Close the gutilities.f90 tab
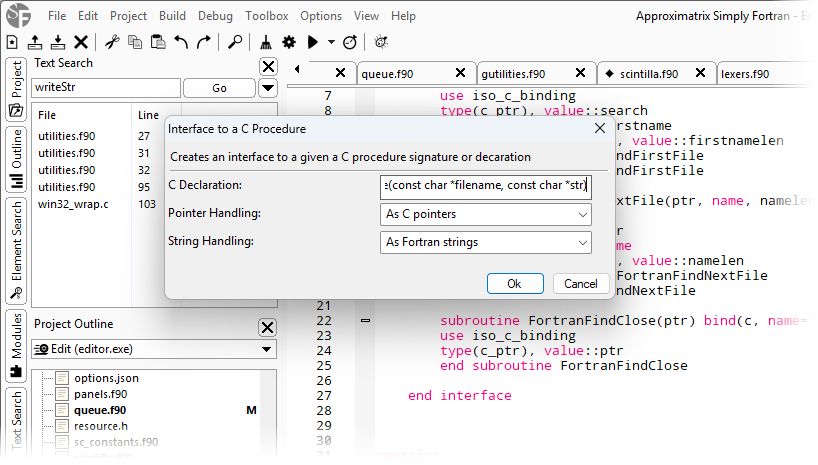Viewport: 818px width, 465px height. 580,73
